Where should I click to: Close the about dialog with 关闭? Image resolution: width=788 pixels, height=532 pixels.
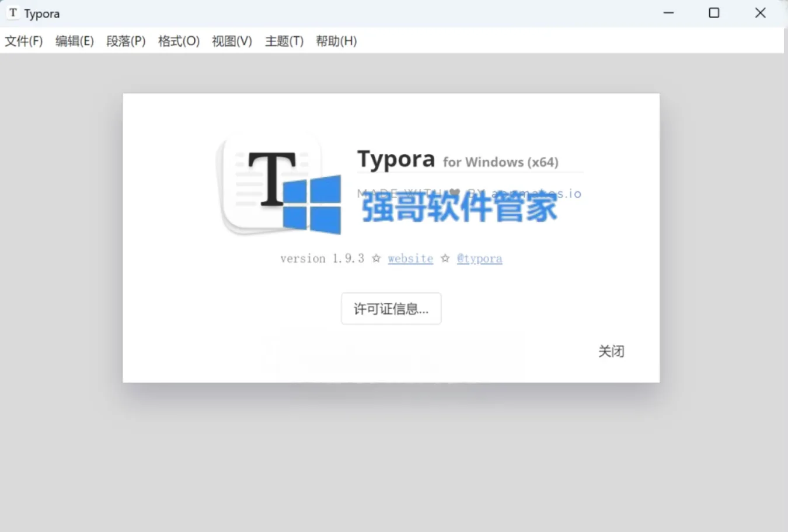tap(611, 351)
